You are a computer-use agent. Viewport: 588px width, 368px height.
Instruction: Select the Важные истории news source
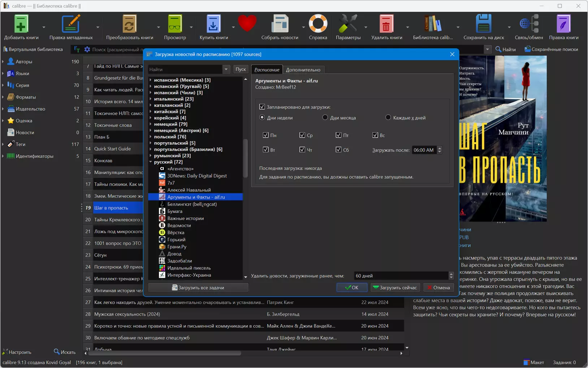tap(185, 218)
